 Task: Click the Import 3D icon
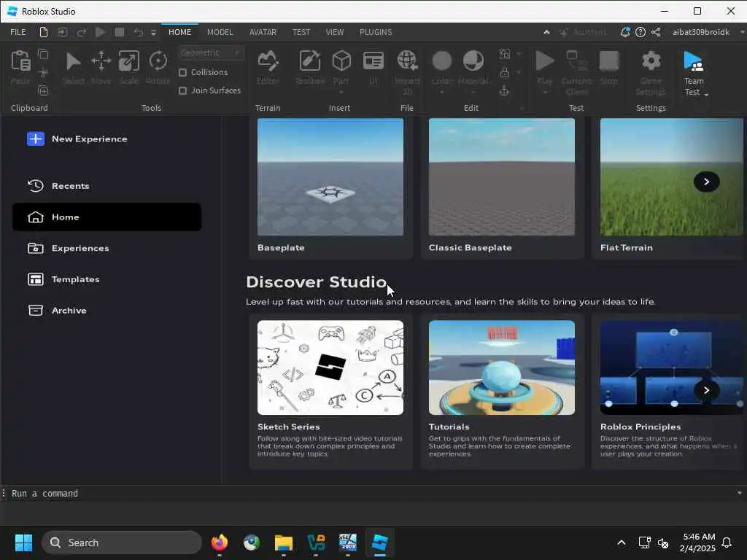coord(407,63)
